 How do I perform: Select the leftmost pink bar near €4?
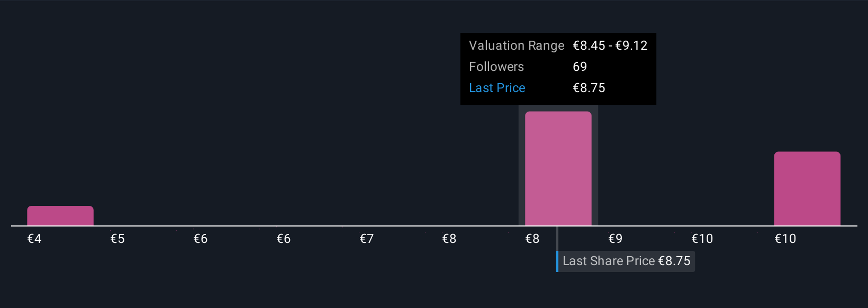[x=60, y=216]
